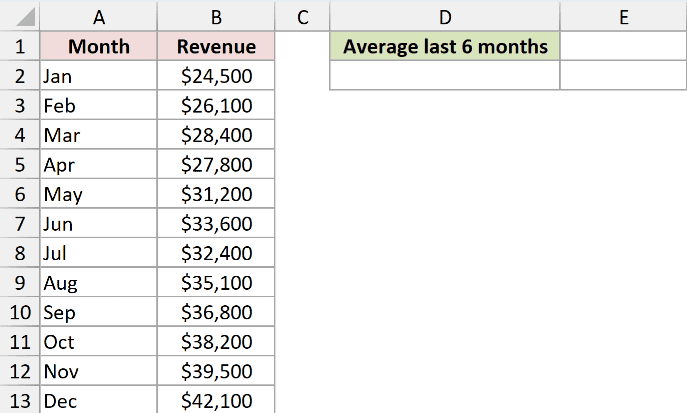Select the Oct cell
The width and height of the screenshot is (687, 413).
(99, 342)
